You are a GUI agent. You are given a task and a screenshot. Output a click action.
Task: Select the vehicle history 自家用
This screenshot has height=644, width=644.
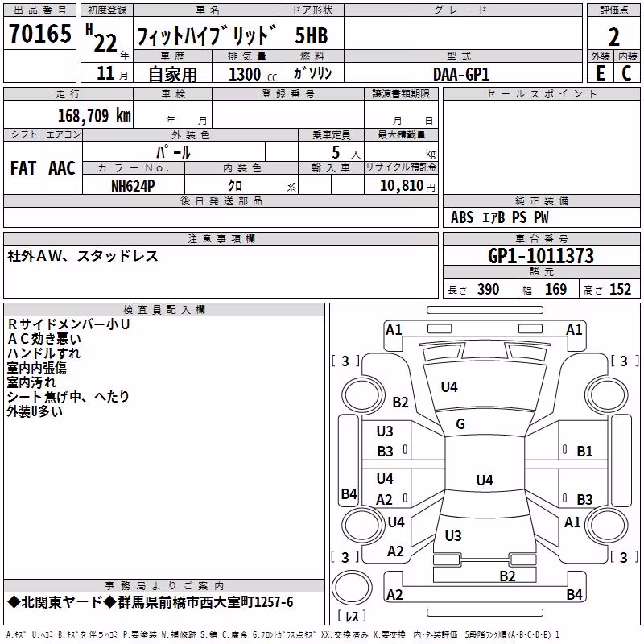[x=172, y=74]
